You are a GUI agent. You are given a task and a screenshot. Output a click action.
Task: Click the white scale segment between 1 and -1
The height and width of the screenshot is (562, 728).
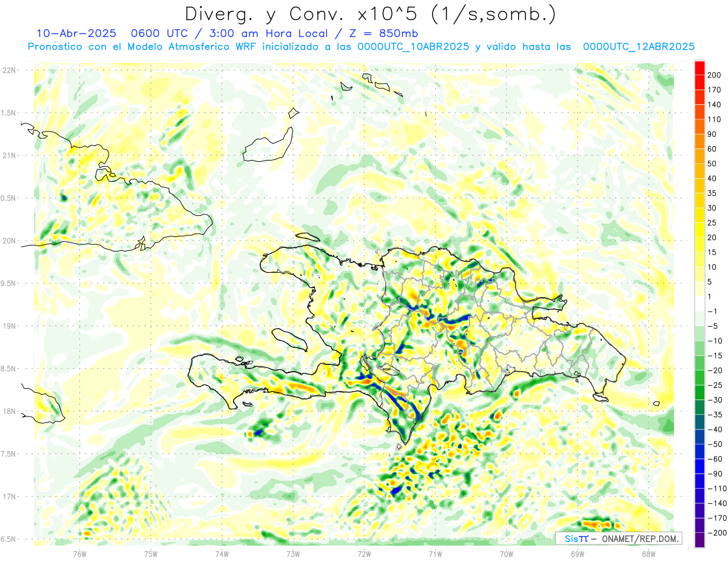(x=699, y=304)
